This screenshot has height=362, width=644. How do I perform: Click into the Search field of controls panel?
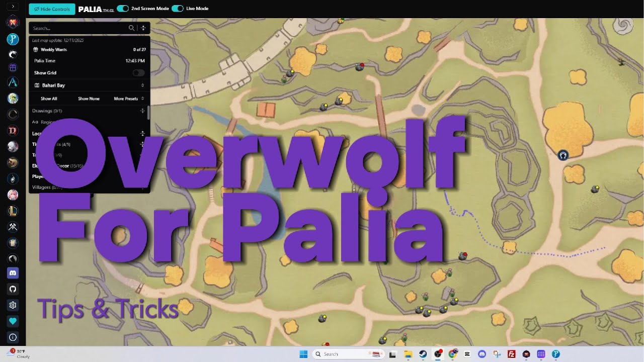click(x=79, y=28)
